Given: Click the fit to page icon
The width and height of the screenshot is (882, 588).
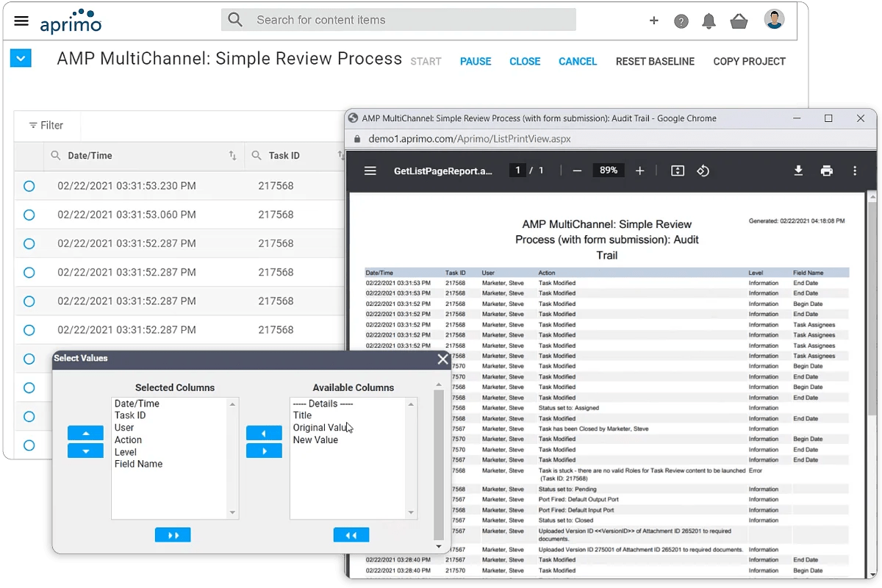Looking at the screenshot, I should click(x=678, y=171).
